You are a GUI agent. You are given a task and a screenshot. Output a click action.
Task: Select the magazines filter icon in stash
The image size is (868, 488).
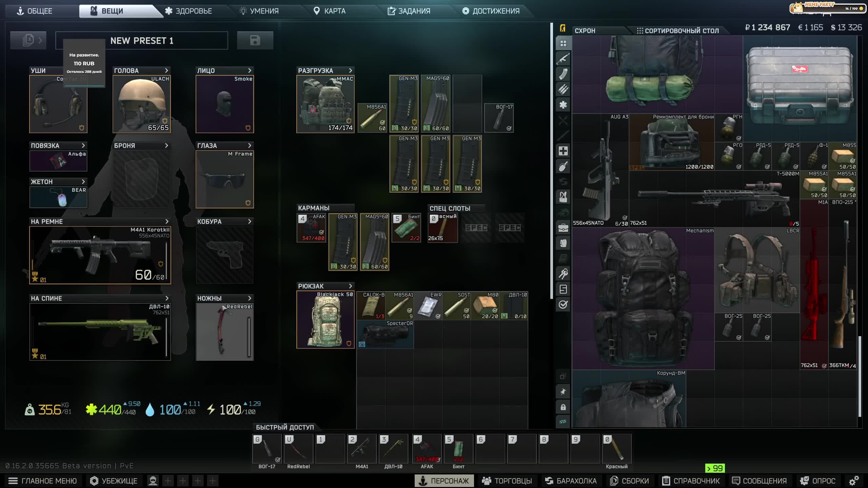(563, 74)
